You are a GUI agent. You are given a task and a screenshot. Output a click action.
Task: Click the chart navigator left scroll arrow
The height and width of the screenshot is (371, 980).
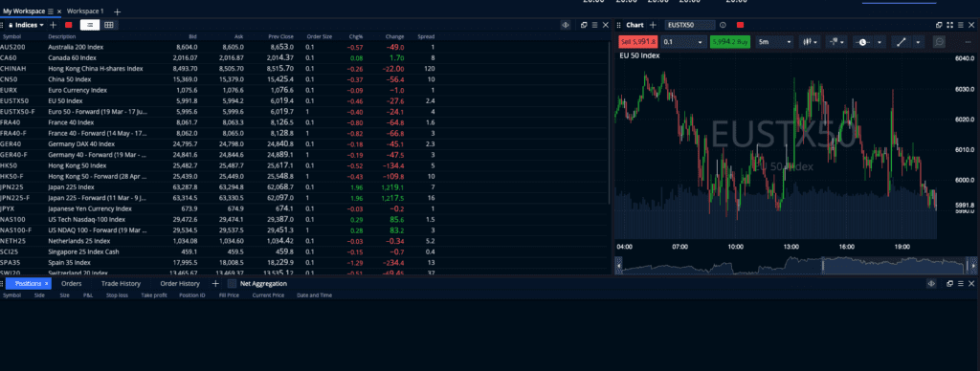click(619, 266)
